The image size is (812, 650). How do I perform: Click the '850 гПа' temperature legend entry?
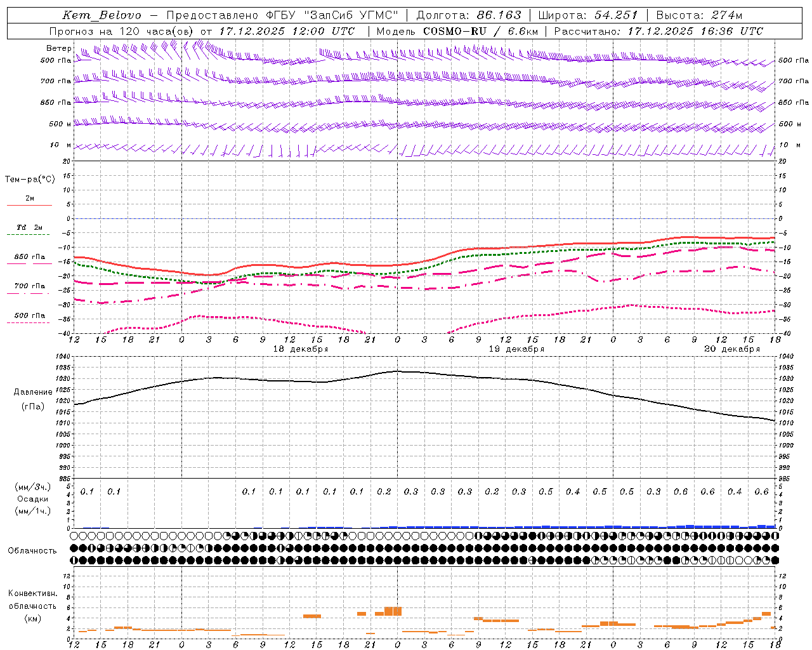point(30,257)
